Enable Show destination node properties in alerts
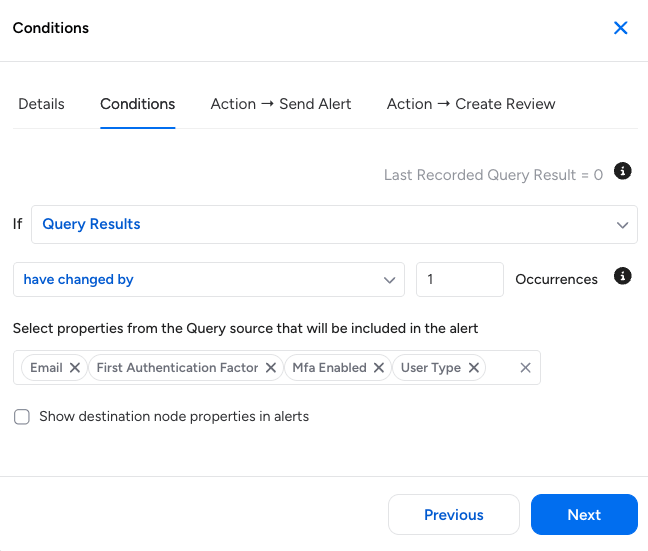 (x=22, y=417)
